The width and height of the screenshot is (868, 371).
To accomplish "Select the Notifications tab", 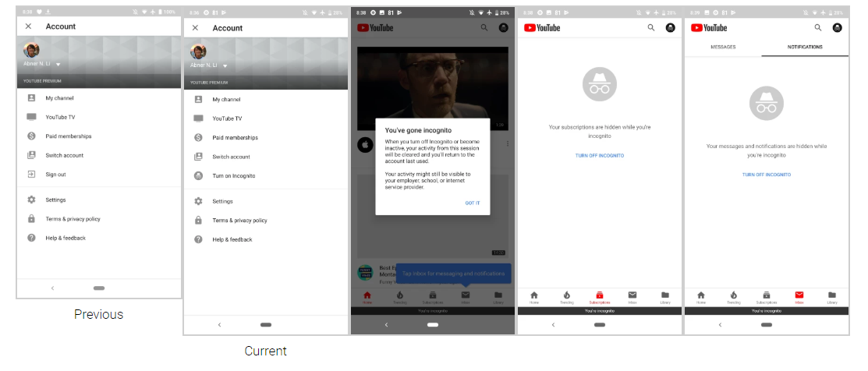I will point(805,47).
